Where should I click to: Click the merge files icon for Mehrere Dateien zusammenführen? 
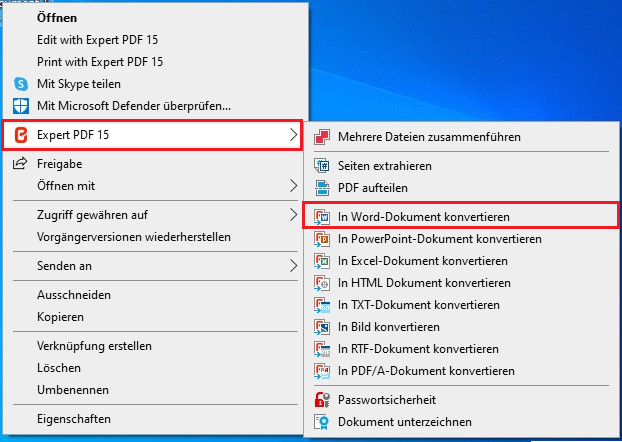click(x=322, y=137)
